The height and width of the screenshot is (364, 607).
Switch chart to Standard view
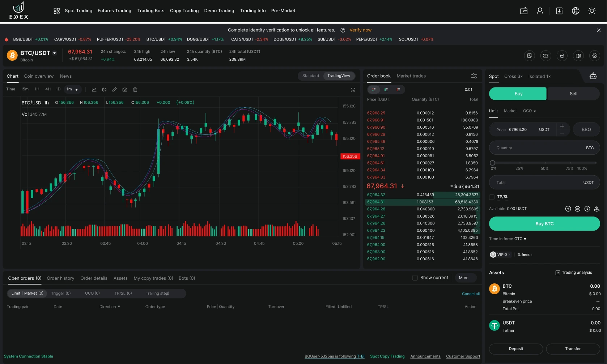tap(311, 76)
